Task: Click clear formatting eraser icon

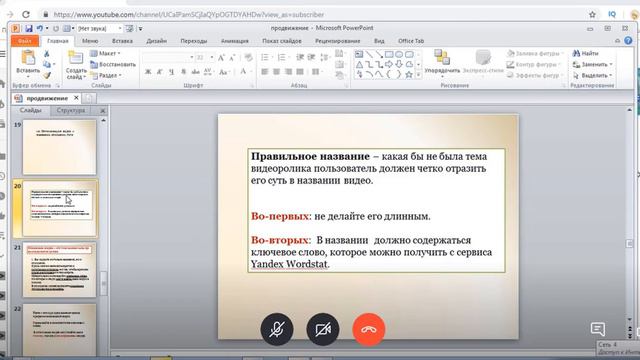Action: coord(248,58)
